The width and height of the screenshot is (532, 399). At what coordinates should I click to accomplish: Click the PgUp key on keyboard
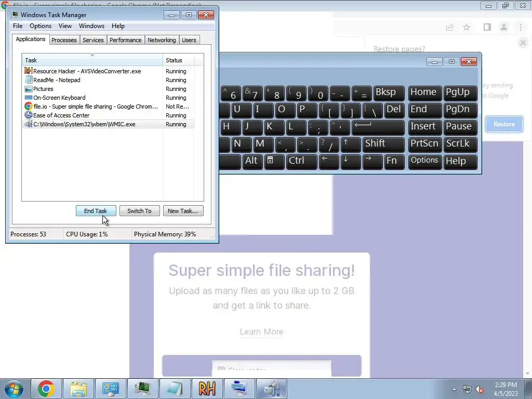click(x=460, y=94)
